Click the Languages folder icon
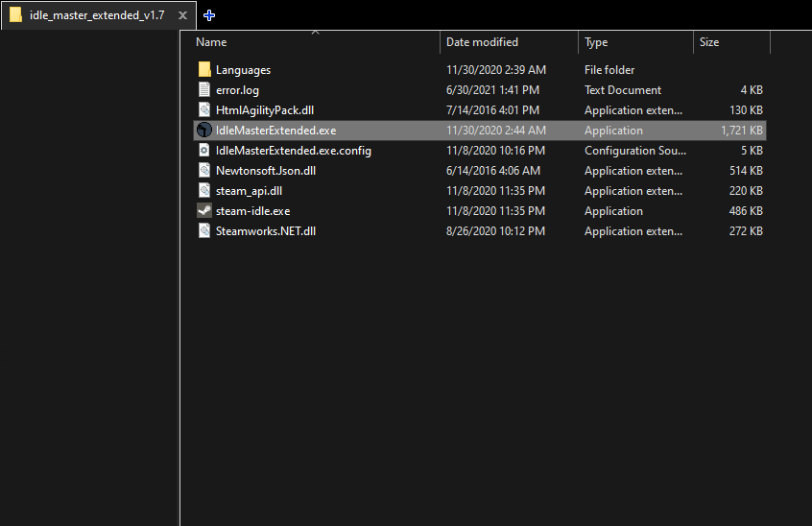 point(204,70)
